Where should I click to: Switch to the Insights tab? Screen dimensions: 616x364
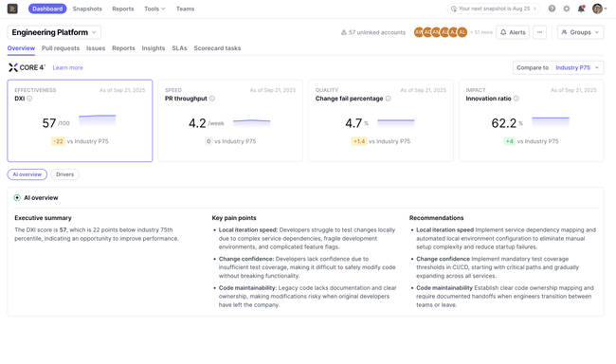(x=154, y=48)
